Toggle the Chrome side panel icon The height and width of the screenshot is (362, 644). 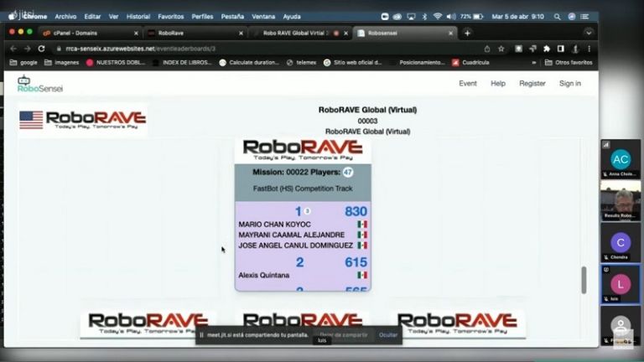(560, 49)
